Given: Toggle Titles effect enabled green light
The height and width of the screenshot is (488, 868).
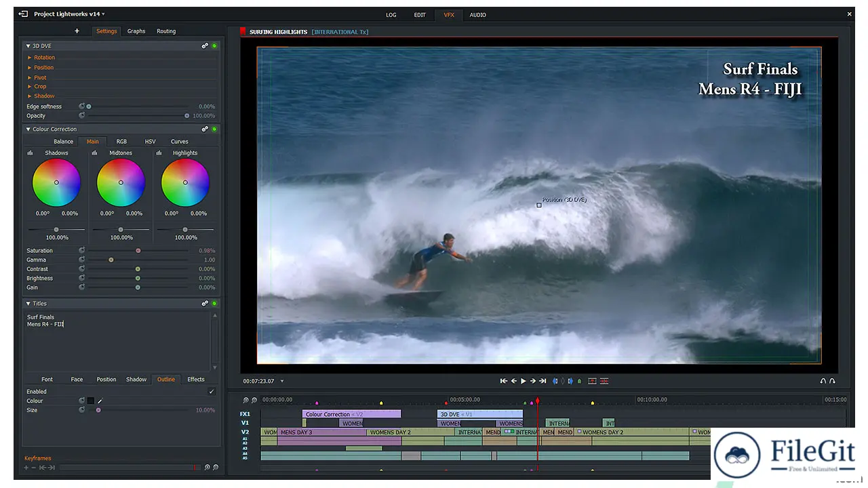Looking at the screenshot, I should tap(214, 304).
